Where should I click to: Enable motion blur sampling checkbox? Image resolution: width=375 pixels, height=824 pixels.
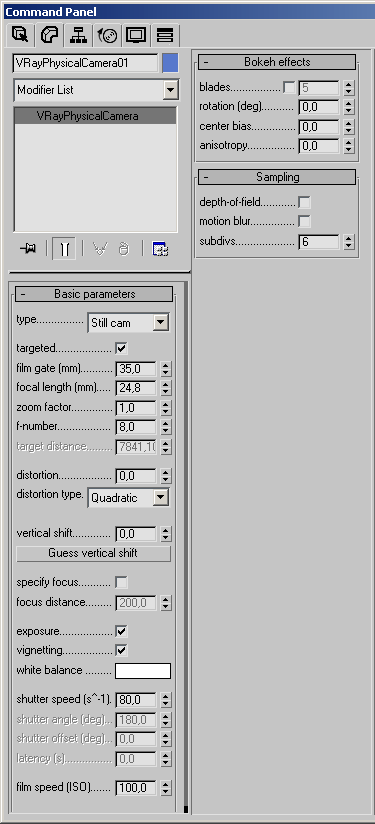304,221
